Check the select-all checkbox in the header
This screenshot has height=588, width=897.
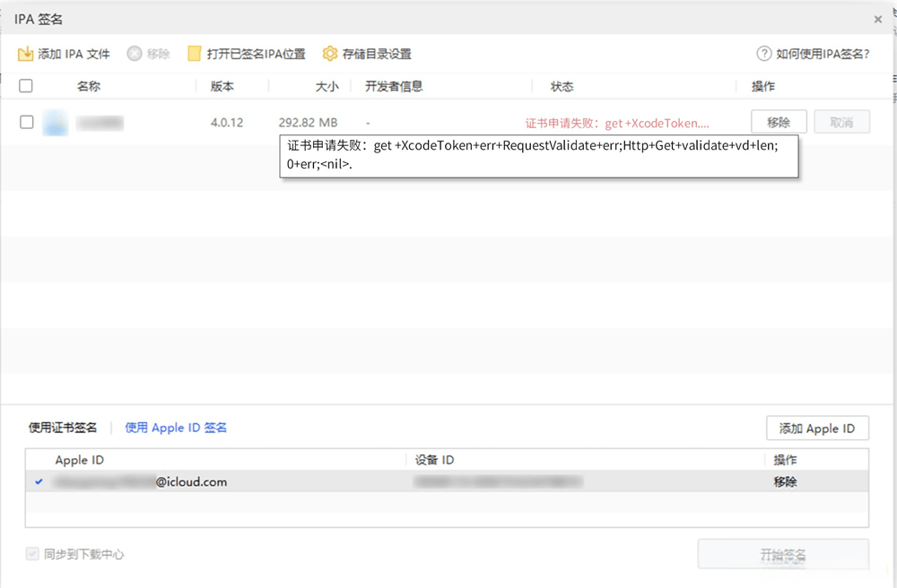(x=26, y=85)
